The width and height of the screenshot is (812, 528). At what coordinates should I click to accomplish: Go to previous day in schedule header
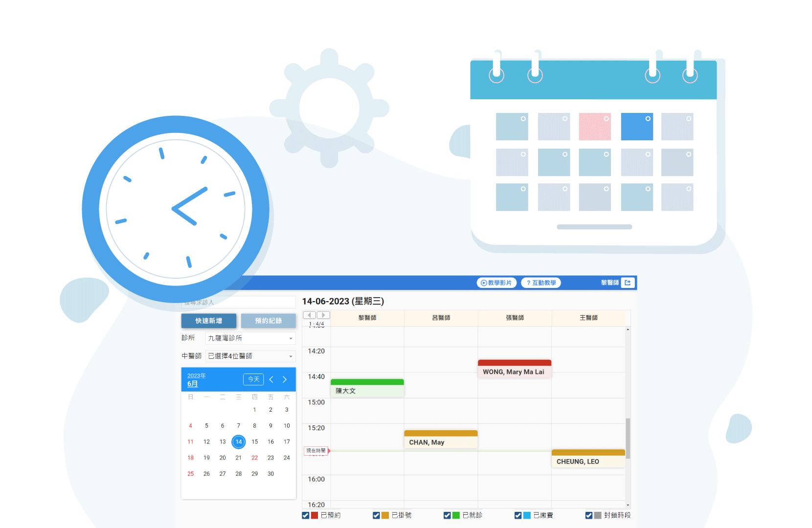[x=310, y=315]
